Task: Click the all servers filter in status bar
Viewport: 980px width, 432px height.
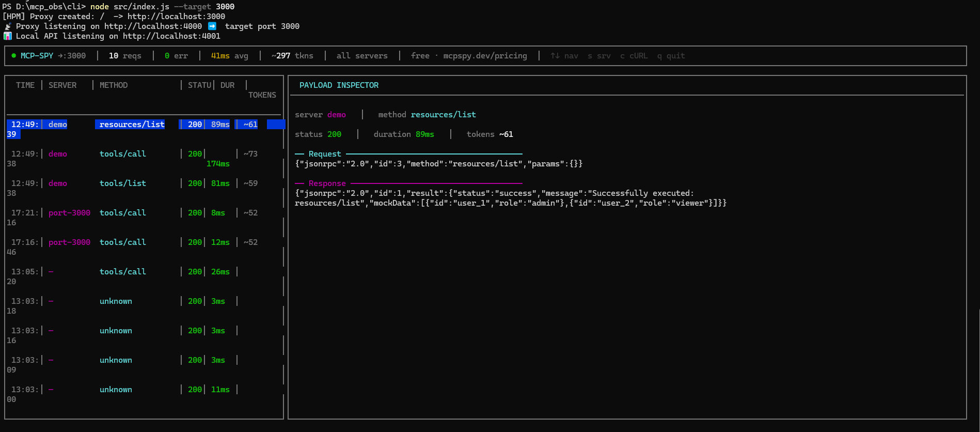Action: coord(362,56)
